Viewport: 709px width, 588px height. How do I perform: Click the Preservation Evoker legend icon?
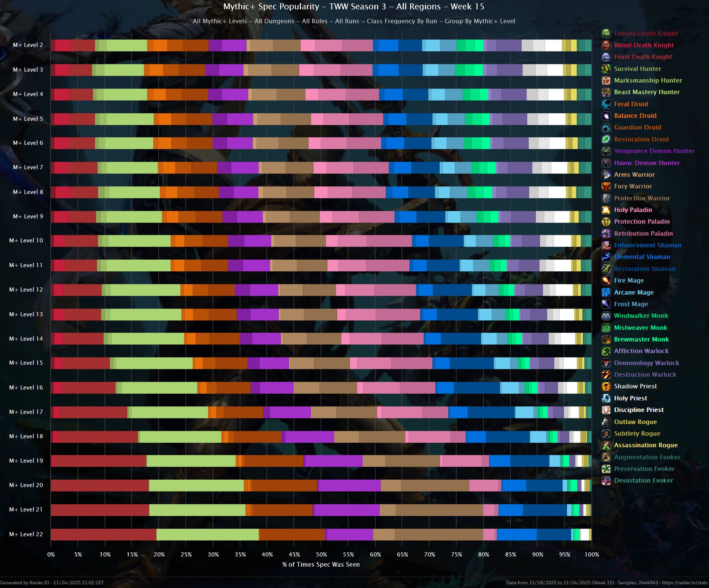pyautogui.click(x=606, y=469)
